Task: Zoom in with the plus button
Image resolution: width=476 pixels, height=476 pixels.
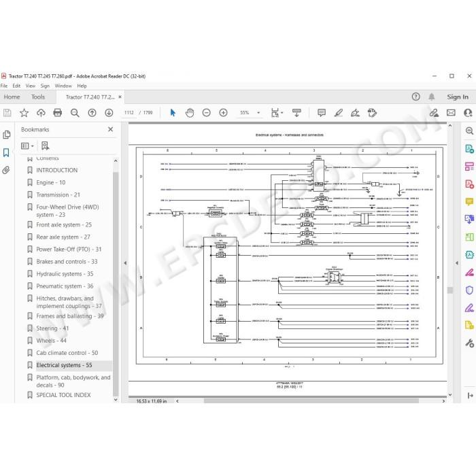Action: (x=223, y=113)
